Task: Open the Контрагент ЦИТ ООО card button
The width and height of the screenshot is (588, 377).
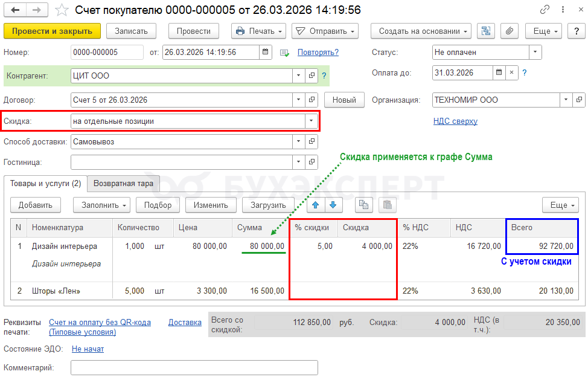Action: pyautogui.click(x=312, y=76)
